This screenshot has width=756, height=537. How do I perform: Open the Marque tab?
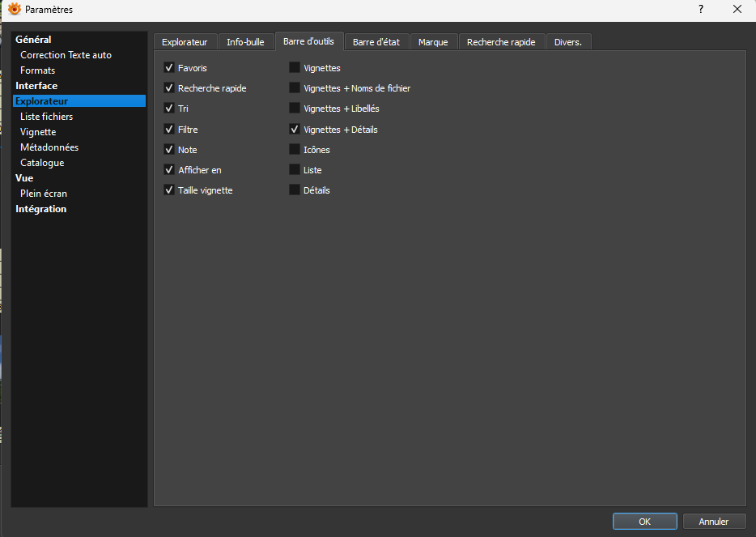coord(434,42)
